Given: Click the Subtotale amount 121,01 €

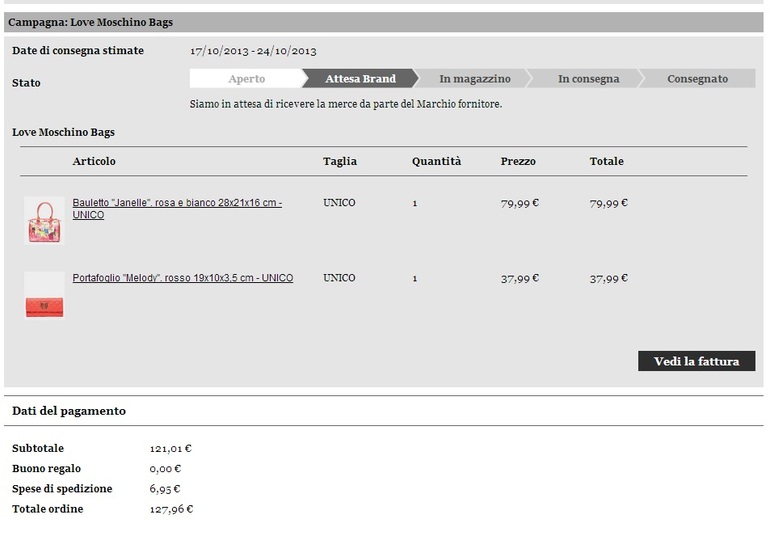Looking at the screenshot, I should coord(170,449).
